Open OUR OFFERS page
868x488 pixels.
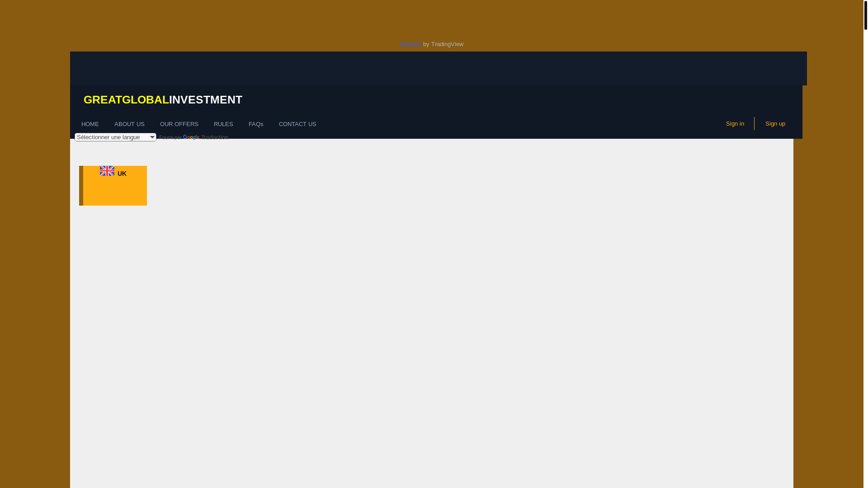click(179, 124)
